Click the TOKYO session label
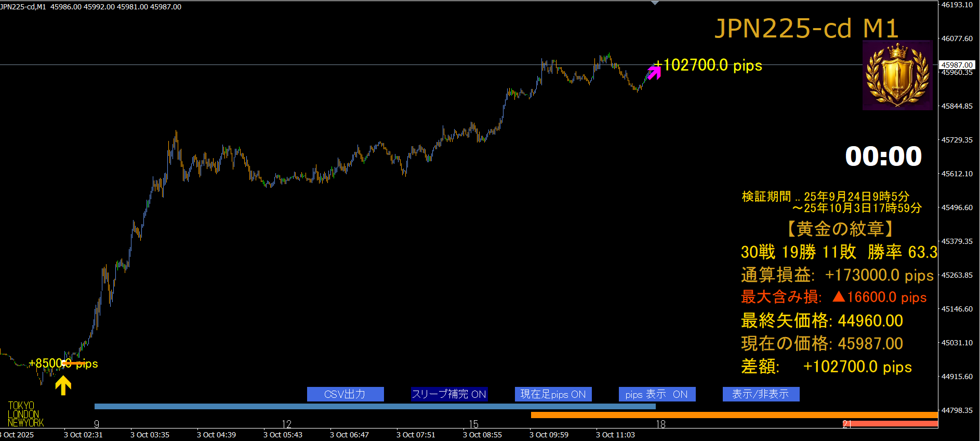Viewport: 980px width, 441px height. [21, 406]
